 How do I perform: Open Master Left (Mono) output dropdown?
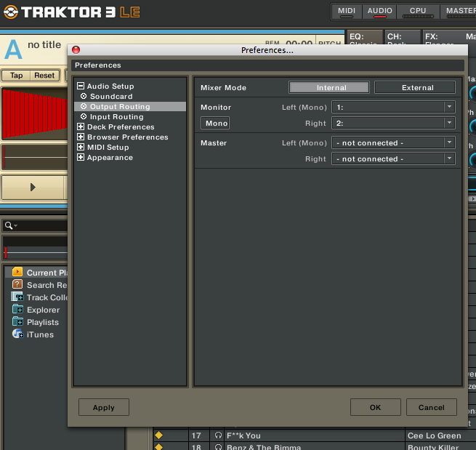pyautogui.click(x=393, y=142)
